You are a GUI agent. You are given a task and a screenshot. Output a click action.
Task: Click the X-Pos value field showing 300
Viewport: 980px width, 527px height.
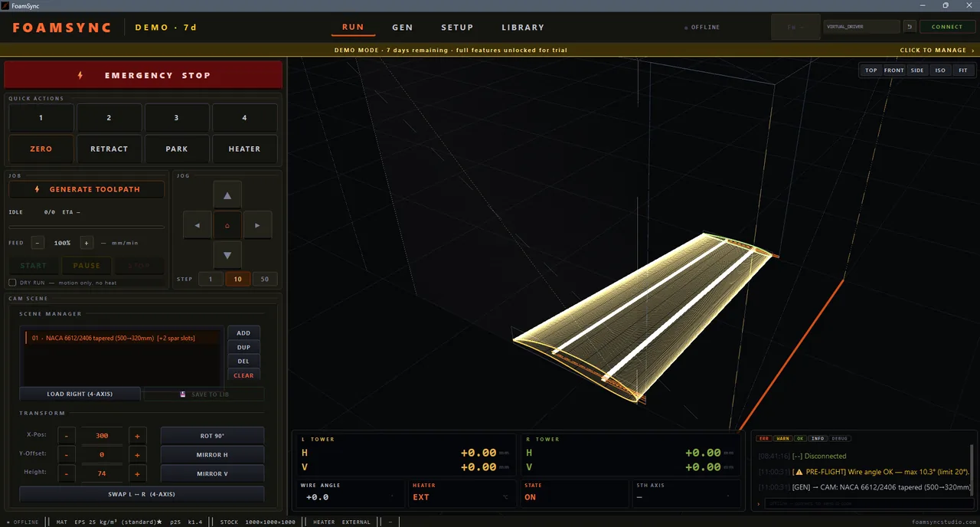(102, 436)
